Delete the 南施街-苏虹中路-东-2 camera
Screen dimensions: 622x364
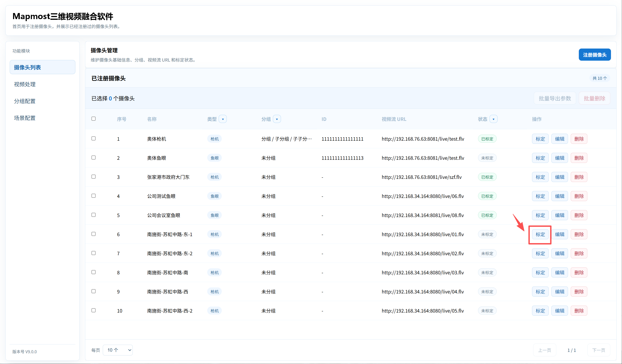[579, 253]
